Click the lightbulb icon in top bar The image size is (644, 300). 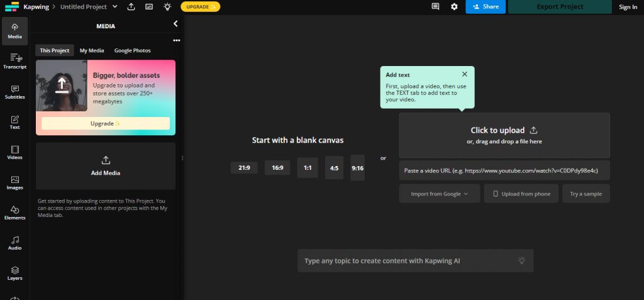167,7
